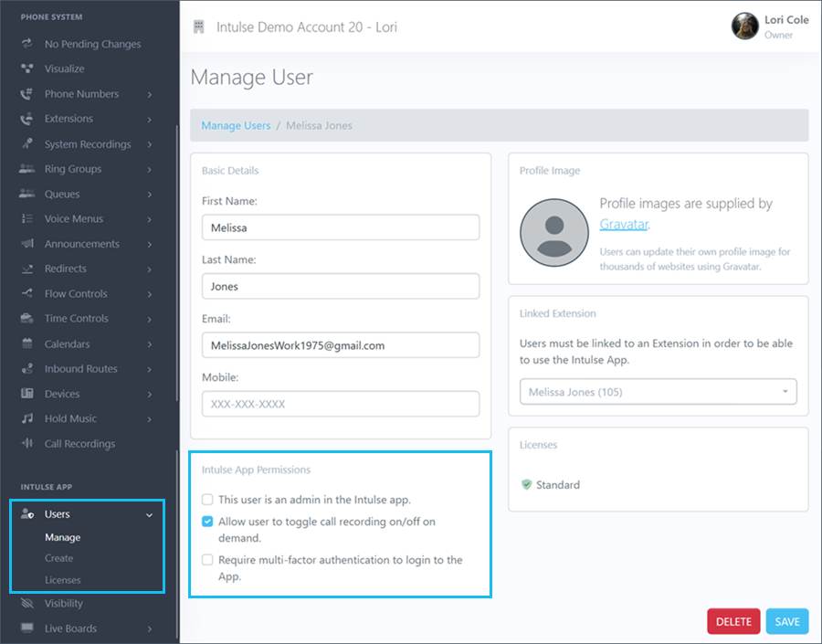Click the Hold Music note icon
Image resolution: width=822 pixels, height=644 pixels.
coord(27,419)
